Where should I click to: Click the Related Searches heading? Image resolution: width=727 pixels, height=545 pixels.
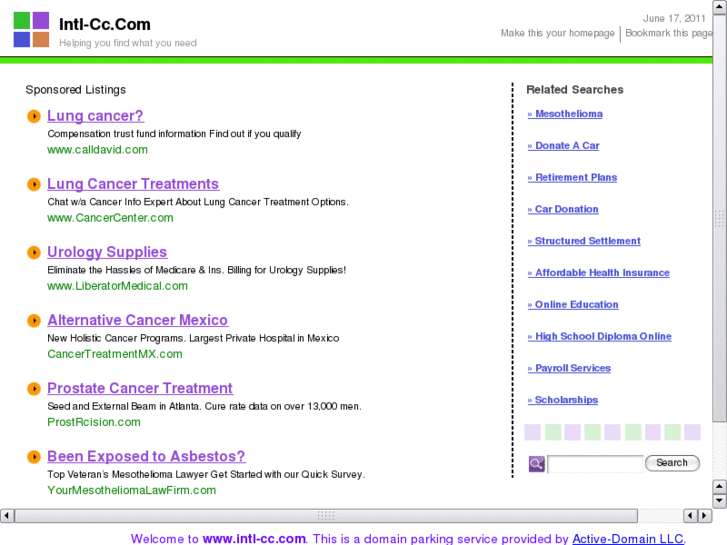pyautogui.click(x=575, y=90)
